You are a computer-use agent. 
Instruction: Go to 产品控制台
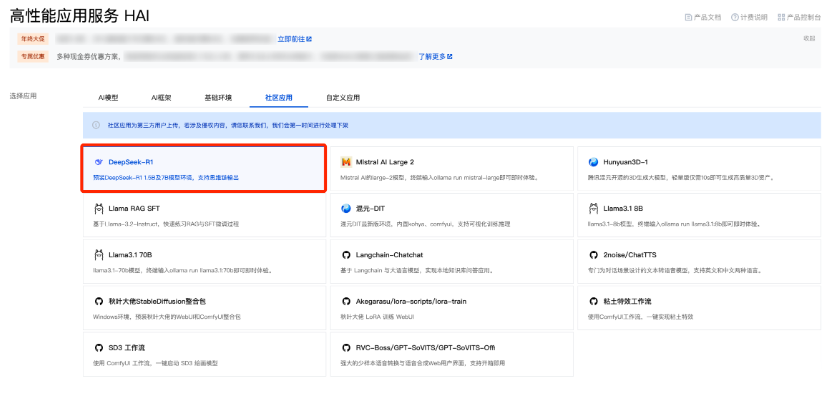click(799, 17)
